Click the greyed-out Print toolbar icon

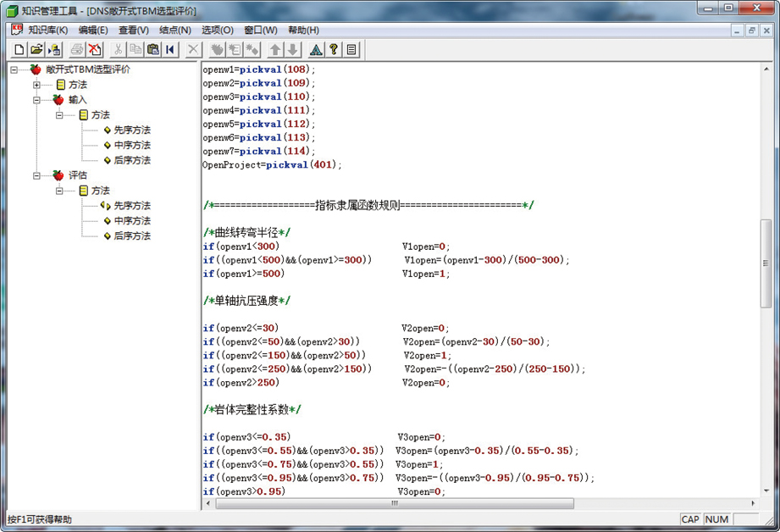point(77,49)
